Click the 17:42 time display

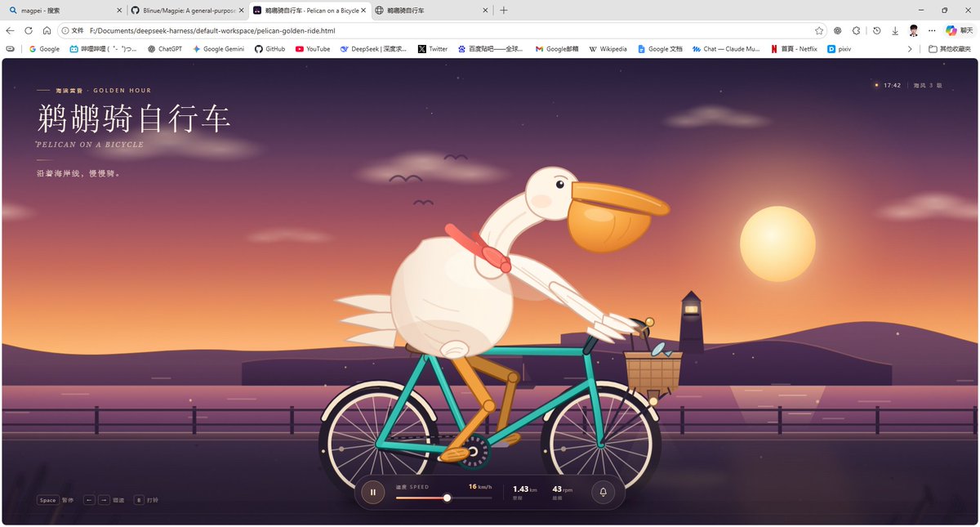(892, 85)
